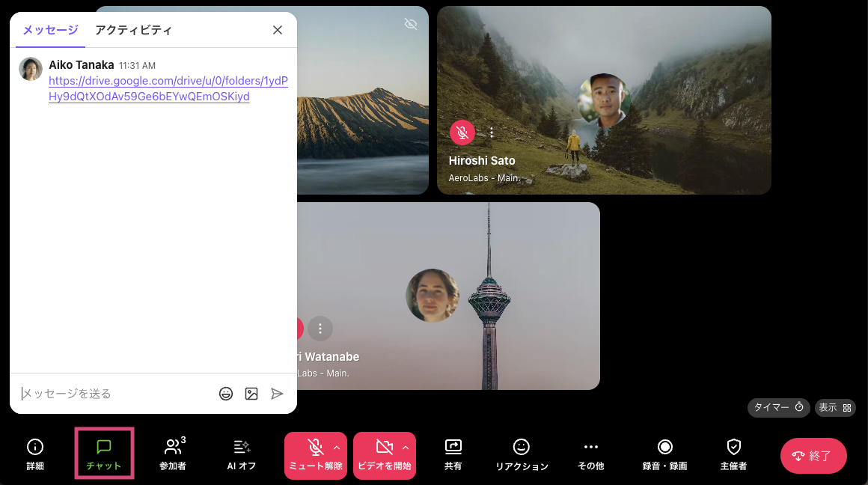The image size is (868, 485).
Task: Toggle the hidden-eye visibility on top video tile
Action: 411,24
